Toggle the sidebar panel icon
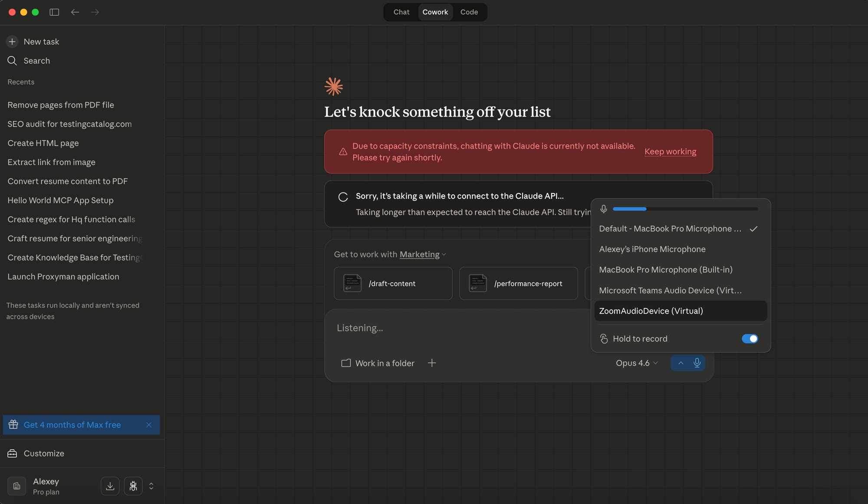 [54, 12]
